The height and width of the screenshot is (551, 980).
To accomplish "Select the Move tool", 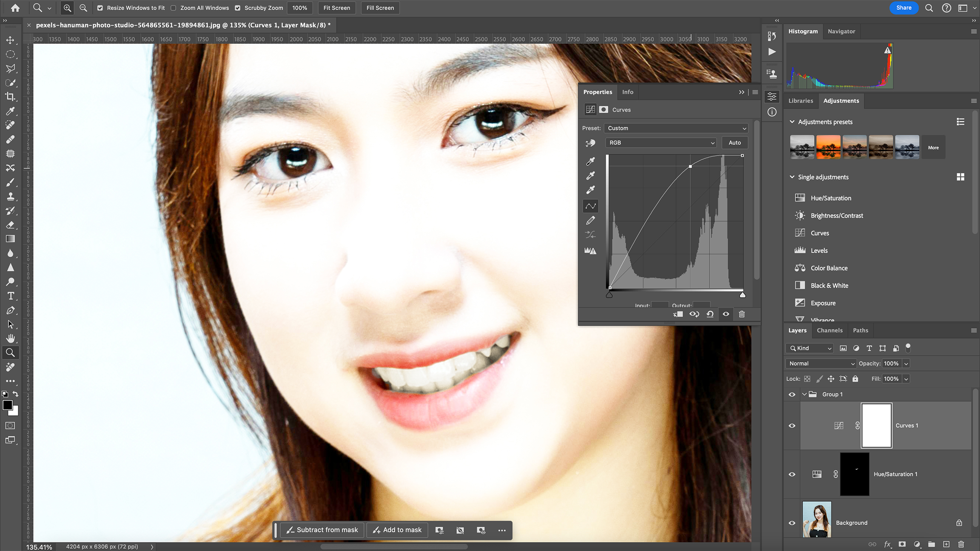I will 10,40.
